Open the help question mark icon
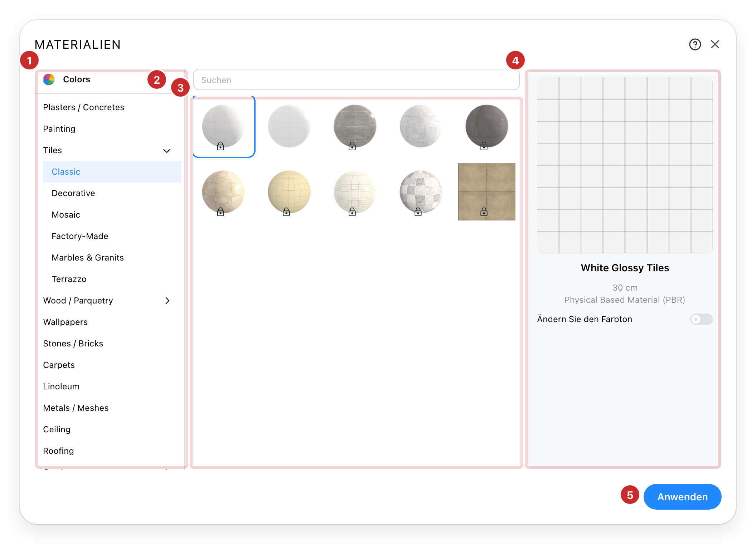 coord(695,44)
